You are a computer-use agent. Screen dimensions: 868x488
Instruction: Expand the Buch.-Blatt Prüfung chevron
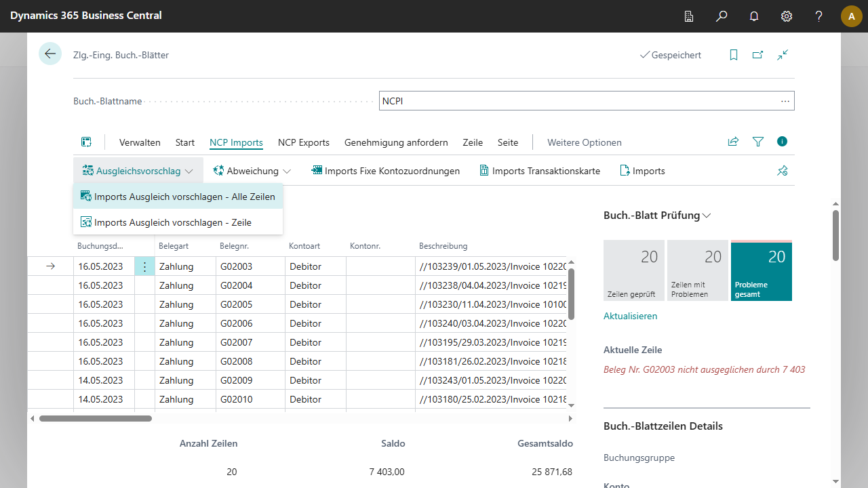(707, 216)
